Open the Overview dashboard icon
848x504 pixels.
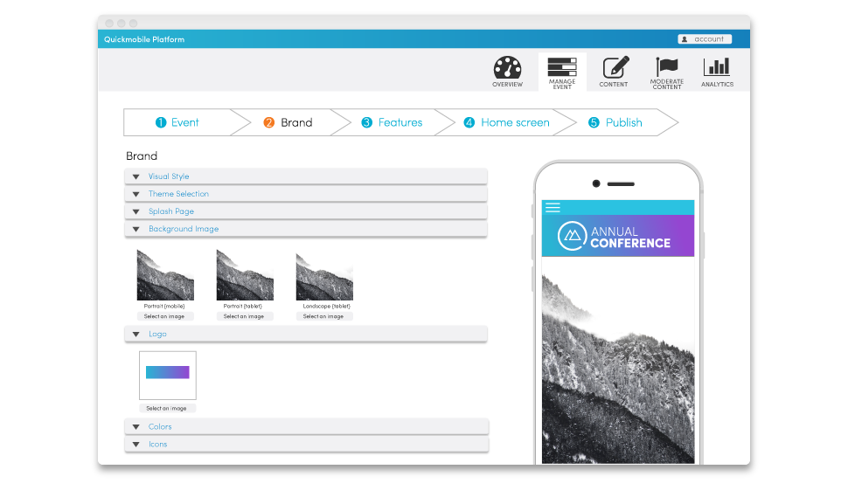pos(507,71)
